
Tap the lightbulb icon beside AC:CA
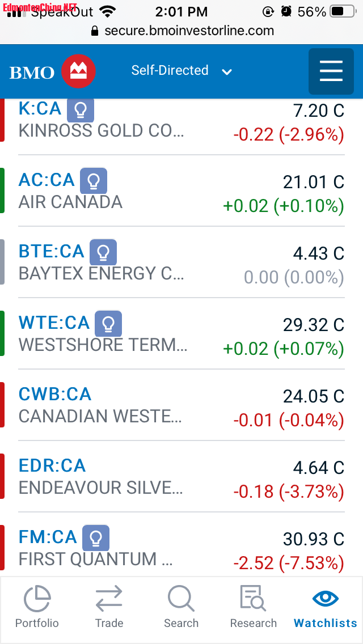click(94, 181)
